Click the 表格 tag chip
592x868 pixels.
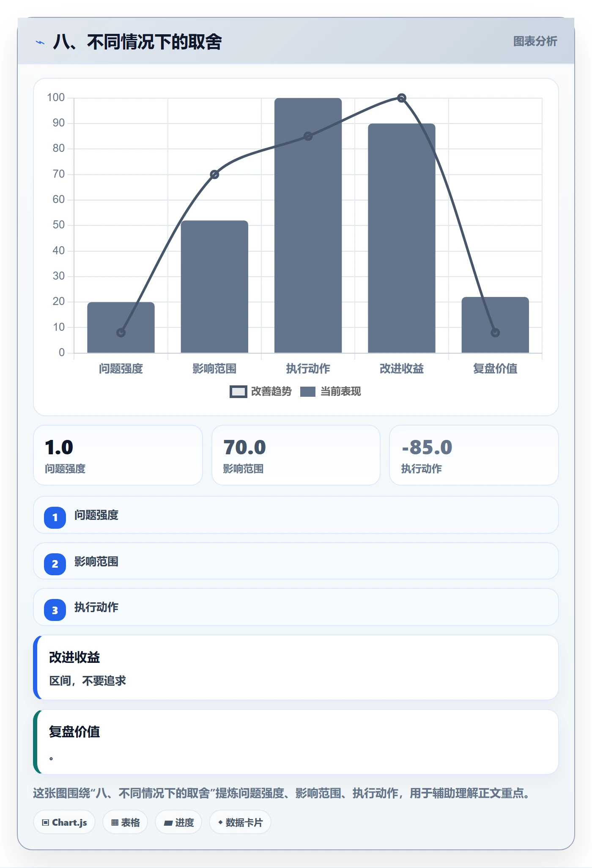125,822
